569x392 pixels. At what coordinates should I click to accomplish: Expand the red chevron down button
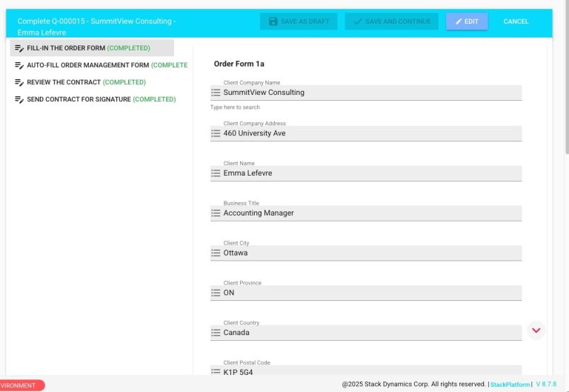click(x=536, y=330)
